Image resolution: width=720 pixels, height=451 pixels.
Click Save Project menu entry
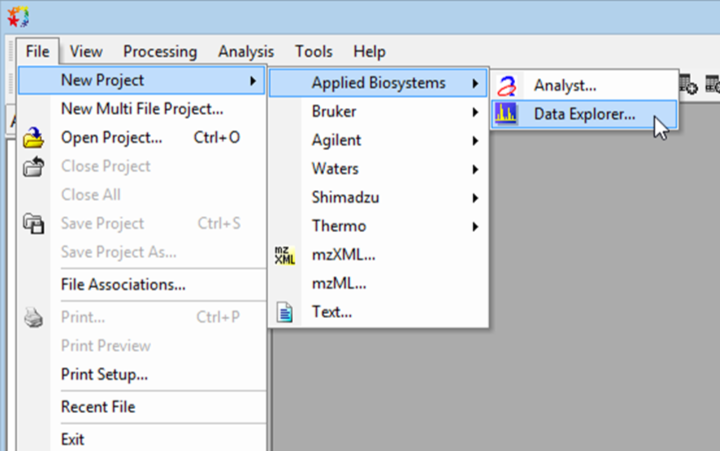coord(141,223)
